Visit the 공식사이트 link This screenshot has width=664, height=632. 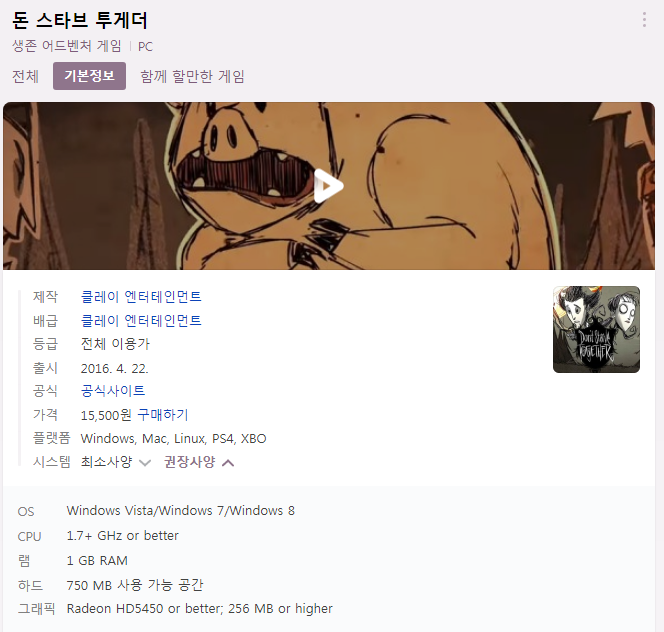113,391
